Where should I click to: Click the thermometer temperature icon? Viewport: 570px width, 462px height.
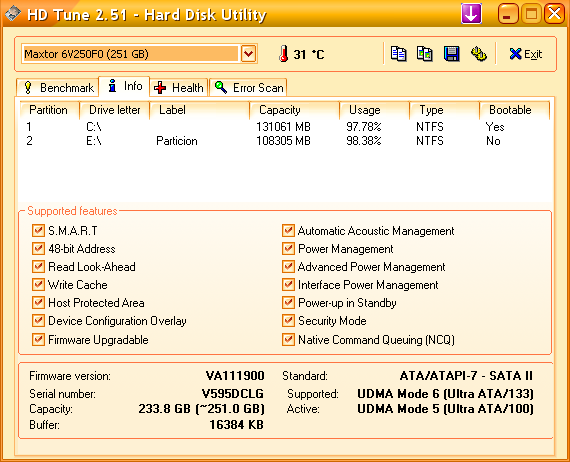tap(284, 54)
